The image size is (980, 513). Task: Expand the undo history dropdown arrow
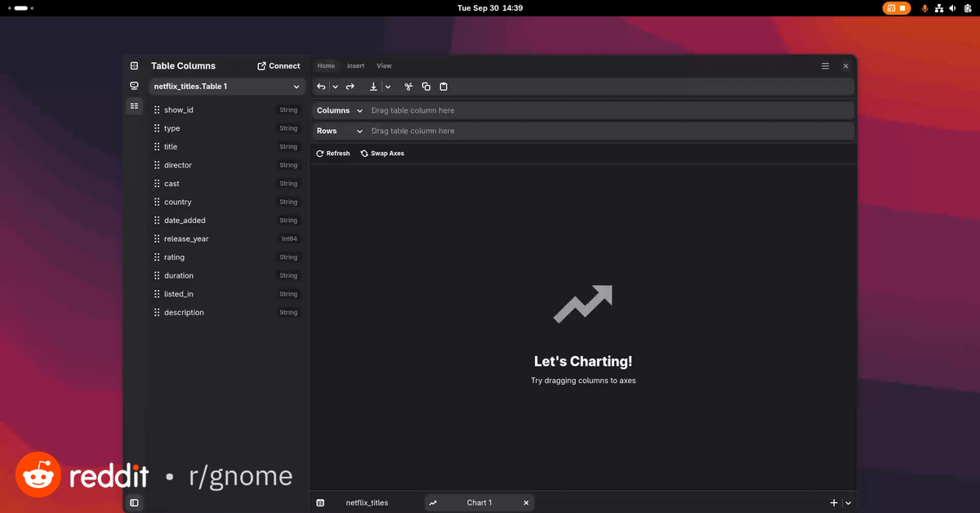tap(335, 87)
